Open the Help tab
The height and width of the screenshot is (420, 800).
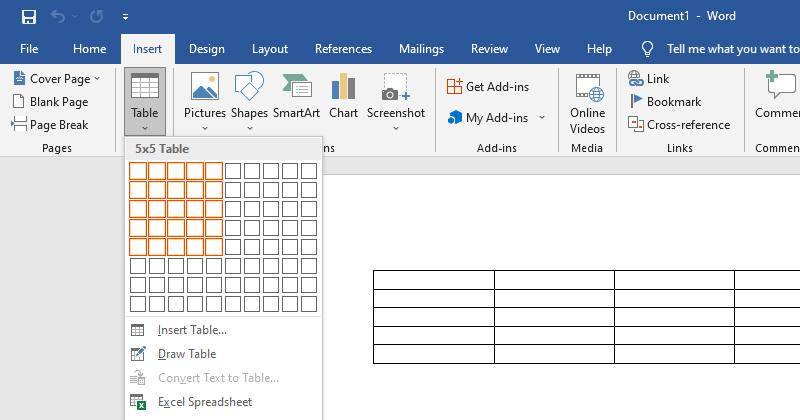point(599,49)
